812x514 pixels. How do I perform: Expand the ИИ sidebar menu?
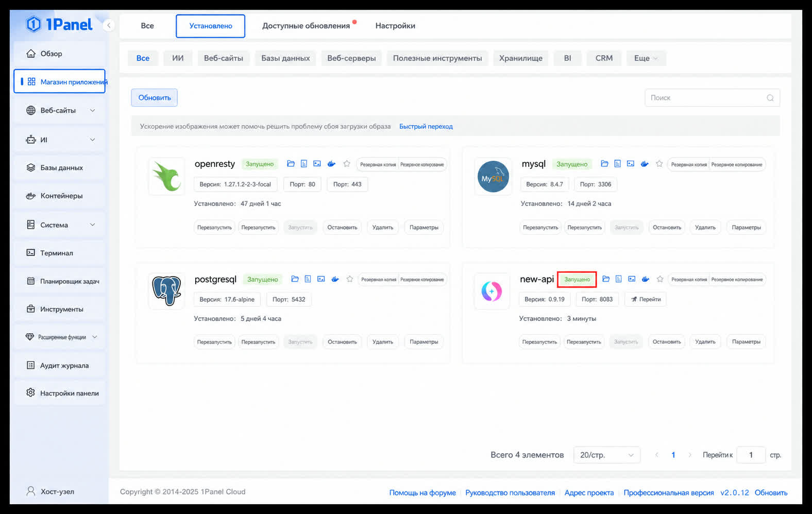[93, 140]
